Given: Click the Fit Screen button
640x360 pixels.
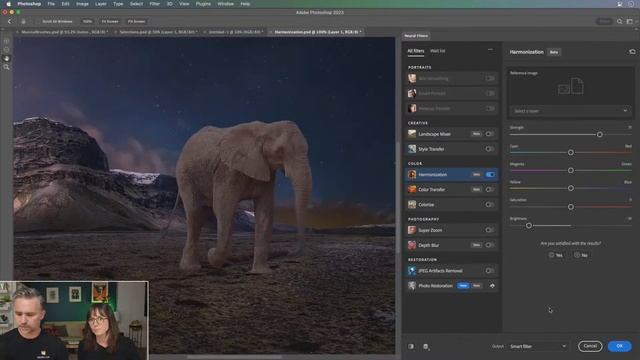Looking at the screenshot, I should [110, 21].
